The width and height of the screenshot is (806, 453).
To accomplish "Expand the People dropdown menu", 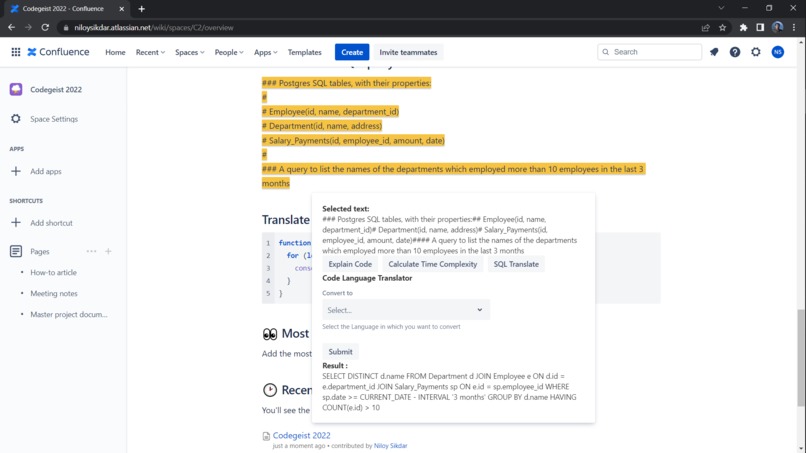I will coord(229,52).
